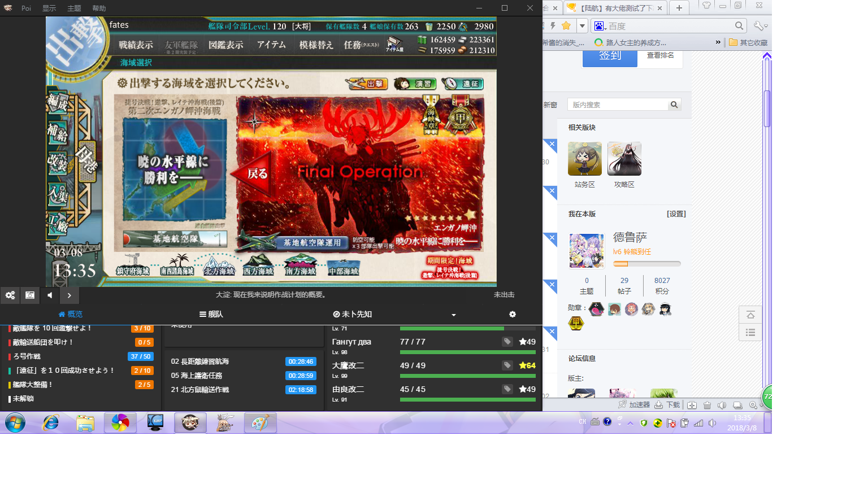The height and width of the screenshot is (488, 868).
Task: Click the green HP bar of Гангут два
Action: [x=468, y=352]
